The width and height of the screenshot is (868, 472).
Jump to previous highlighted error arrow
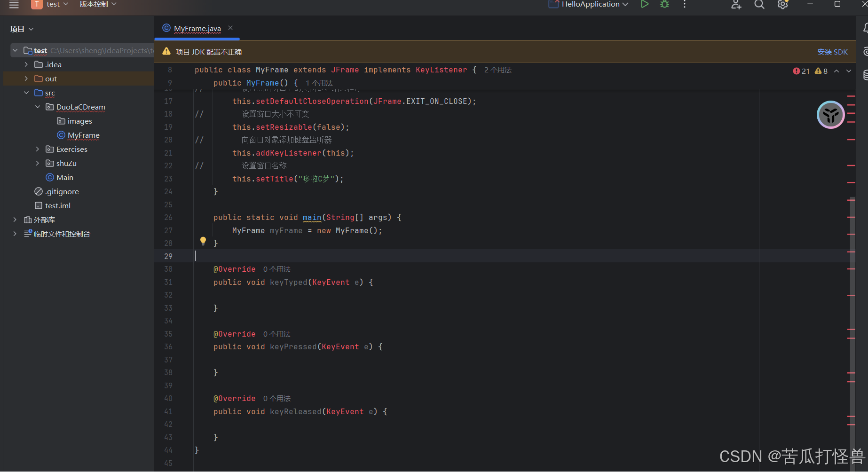[836, 71]
